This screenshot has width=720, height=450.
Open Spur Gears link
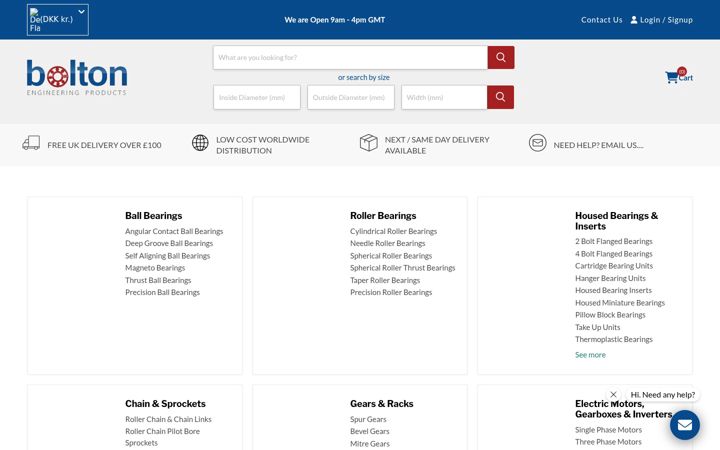(368, 419)
